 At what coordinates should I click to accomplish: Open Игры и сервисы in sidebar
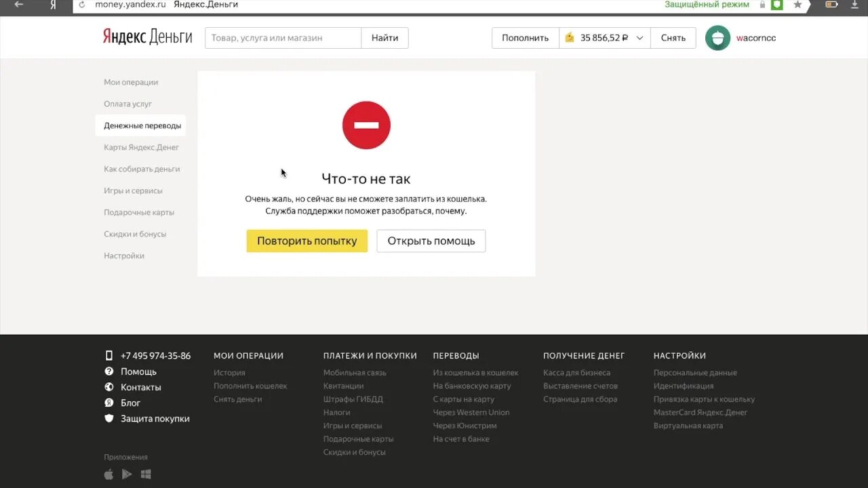[x=133, y=190]
